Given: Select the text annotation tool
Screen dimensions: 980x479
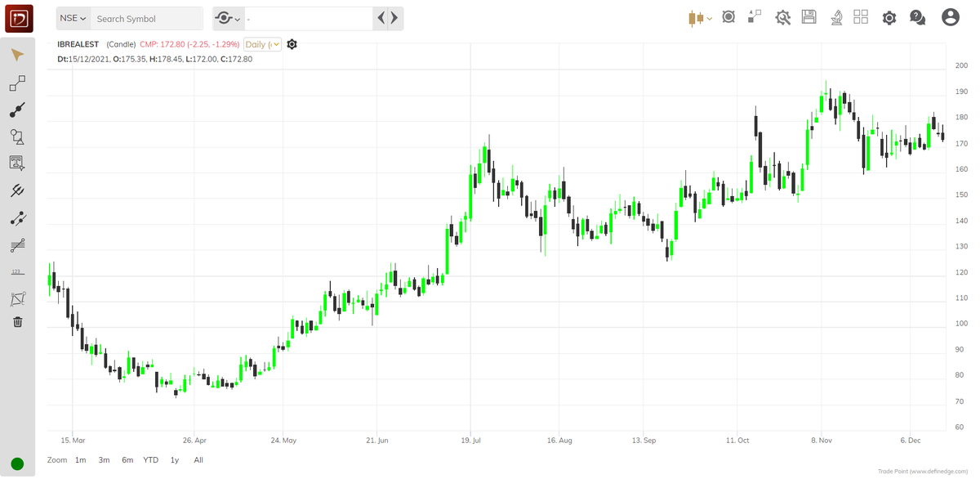Looking at the screenshot, I should [16, 163].
